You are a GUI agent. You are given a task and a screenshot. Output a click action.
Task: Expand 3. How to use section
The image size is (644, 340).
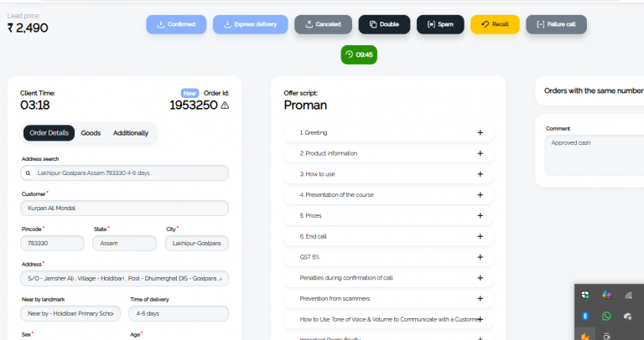point(388,174)
